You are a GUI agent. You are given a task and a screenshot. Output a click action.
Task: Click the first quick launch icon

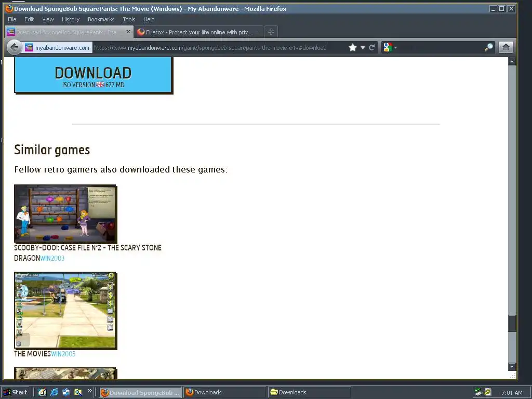(x=42, y=392)
